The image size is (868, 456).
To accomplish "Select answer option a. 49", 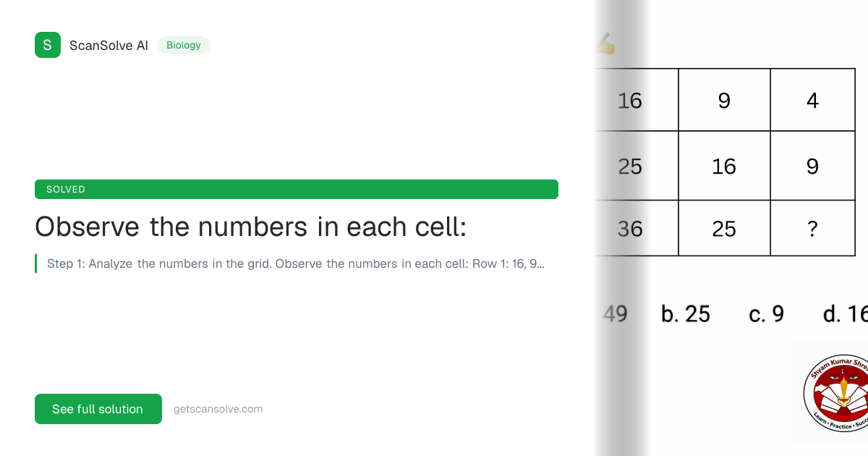I will pos(615,314).
